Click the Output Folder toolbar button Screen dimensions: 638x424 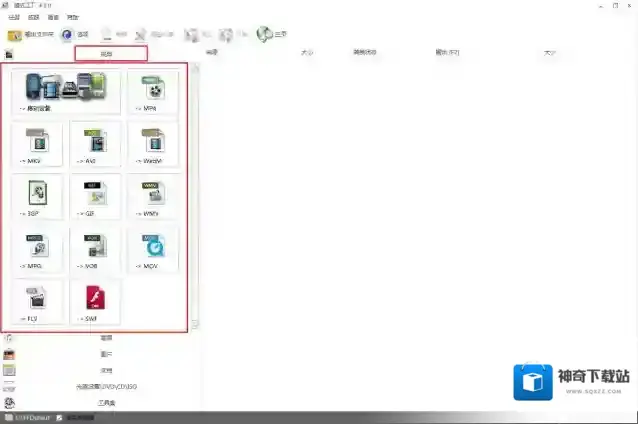click(28, 34)
